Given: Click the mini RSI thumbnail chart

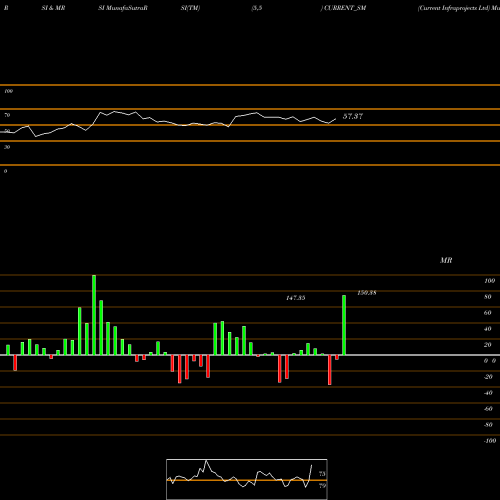Looking at the screenshot, I should [x=247, y=479].
